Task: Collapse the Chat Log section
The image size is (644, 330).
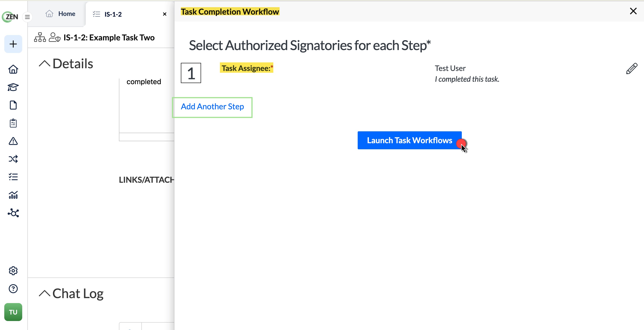Action: (x=44, y=293)
